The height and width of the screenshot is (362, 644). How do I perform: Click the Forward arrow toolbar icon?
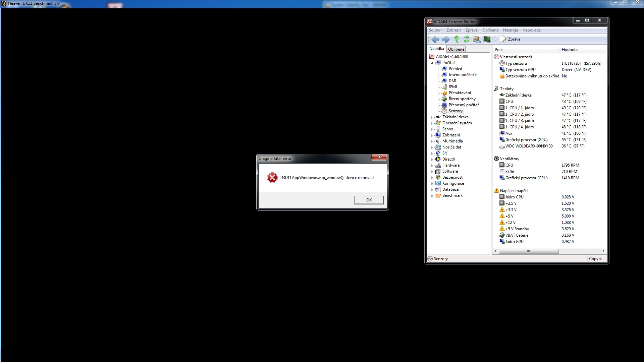[x=445, y=40]
